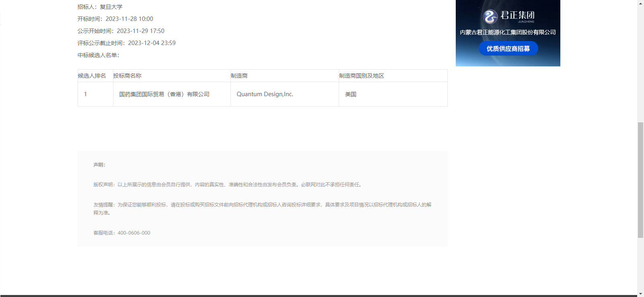Click the 优质供应商招募 button
The image size is (644, 297).
508,49
